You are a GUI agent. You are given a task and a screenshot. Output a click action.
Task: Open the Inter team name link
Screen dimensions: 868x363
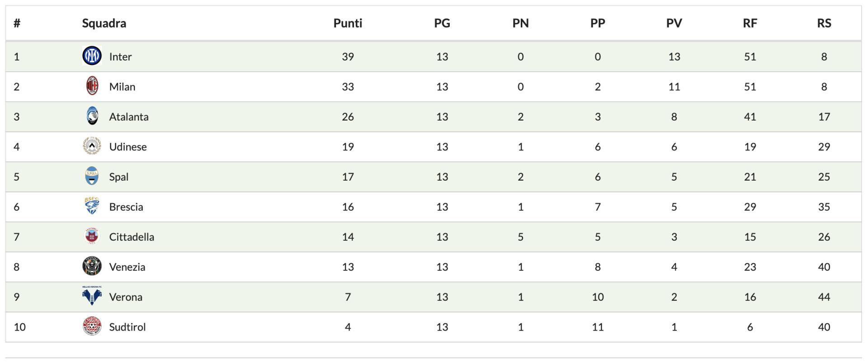pos(120,56)
